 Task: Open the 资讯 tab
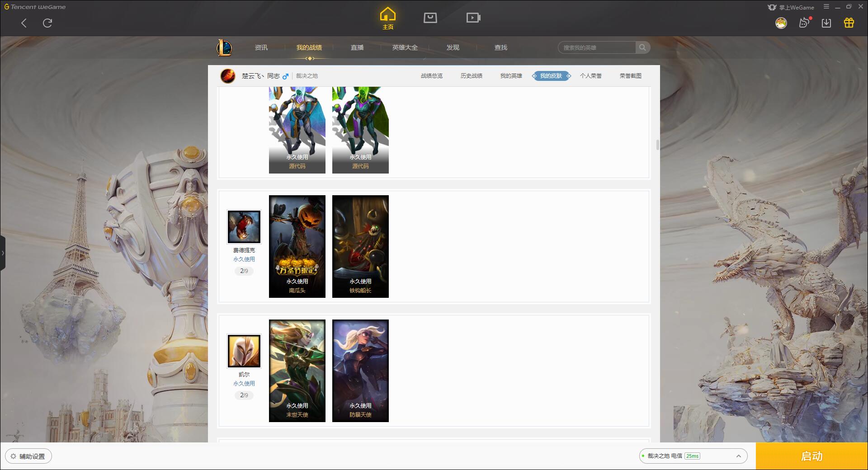tap(261, 47)
